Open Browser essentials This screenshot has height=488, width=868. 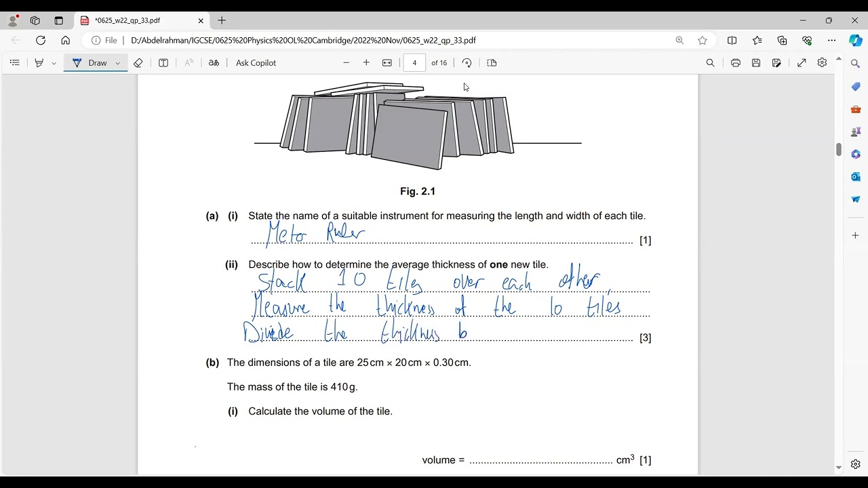[x=807, y=40]
